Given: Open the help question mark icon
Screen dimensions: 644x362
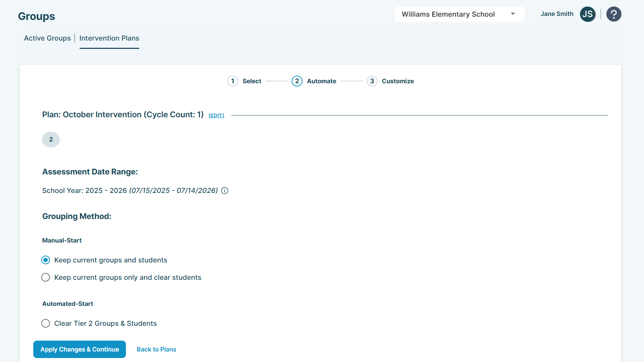Looking at the screenshot, I should [614, 14].
